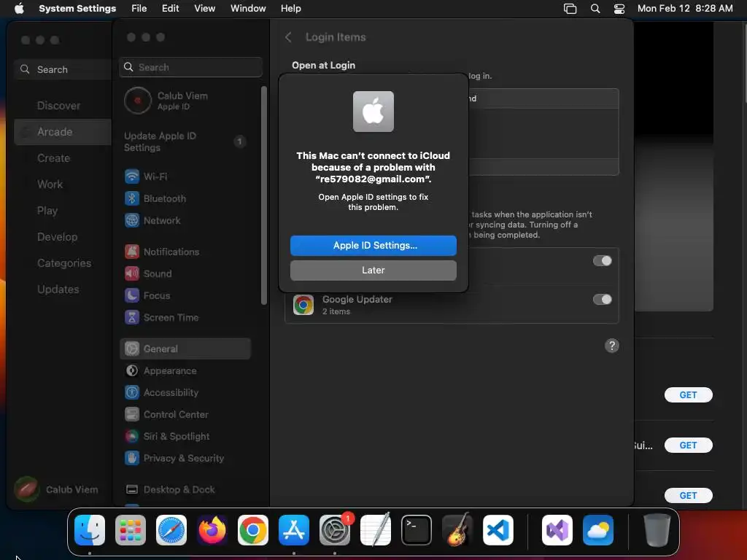Toggle the Google Updater background switch

602,300
